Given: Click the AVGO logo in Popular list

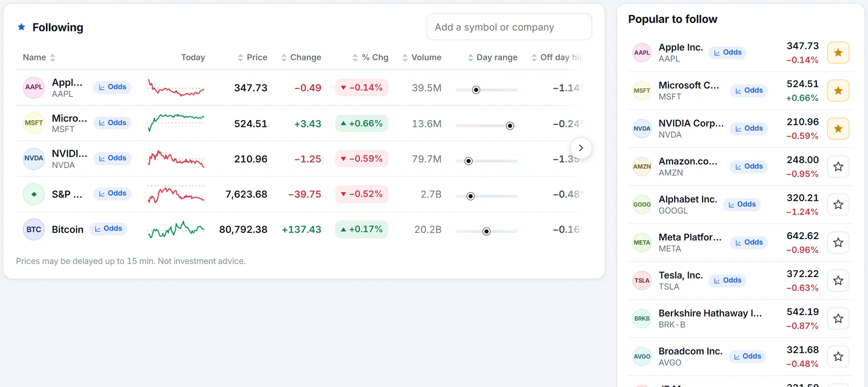Looking at the screenshot, I should (642, 357).
